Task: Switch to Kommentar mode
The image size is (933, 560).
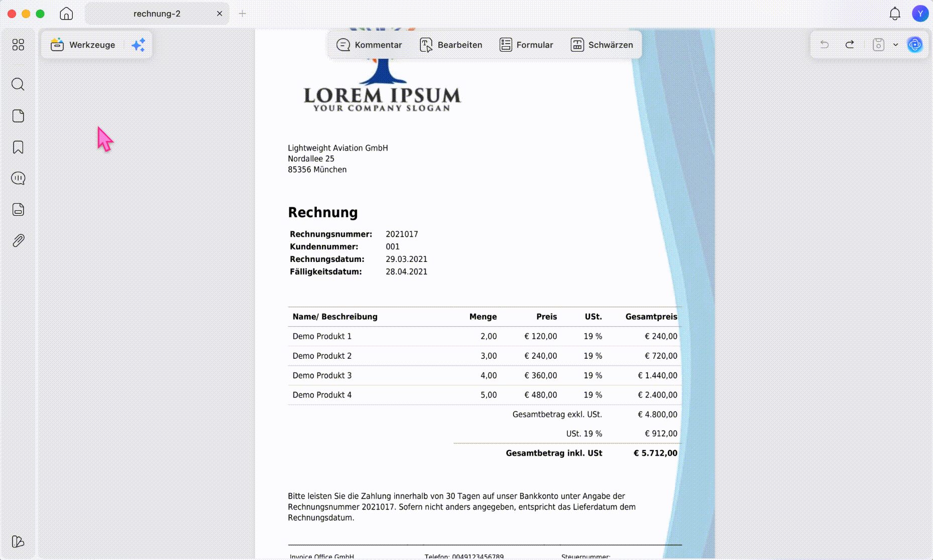Action: 369,45
